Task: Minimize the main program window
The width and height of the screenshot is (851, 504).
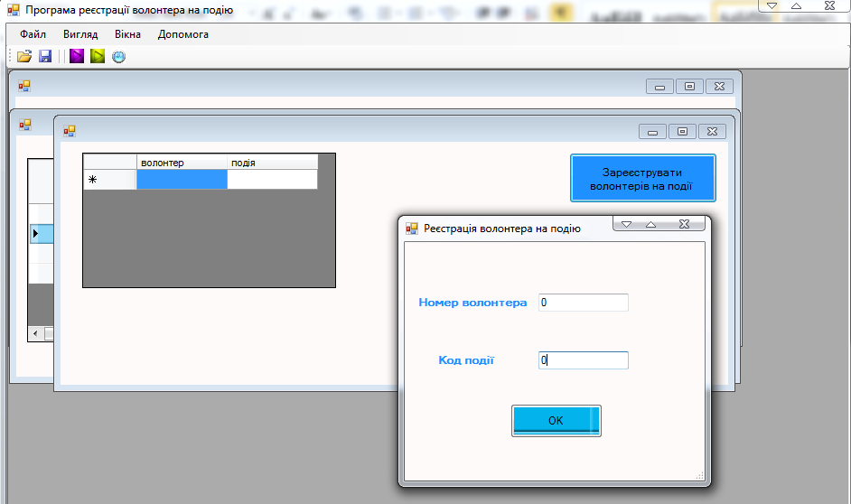Action: 772,6
